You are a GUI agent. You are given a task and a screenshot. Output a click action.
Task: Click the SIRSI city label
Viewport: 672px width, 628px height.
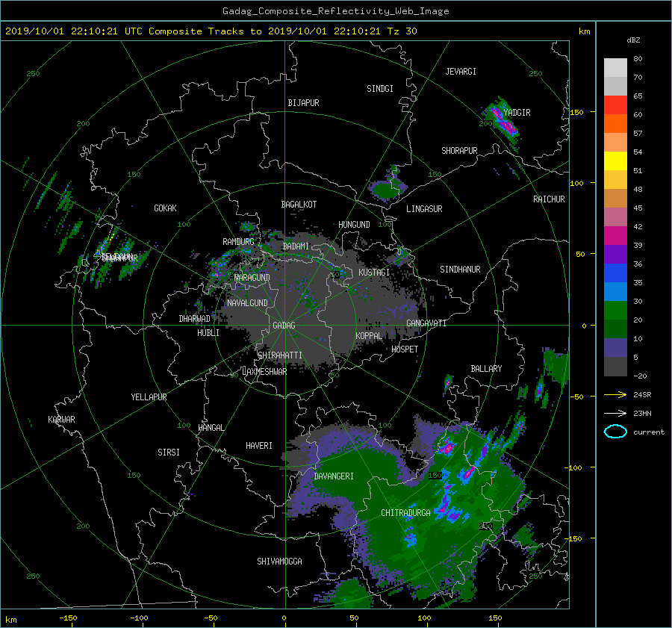coord(169,453)
